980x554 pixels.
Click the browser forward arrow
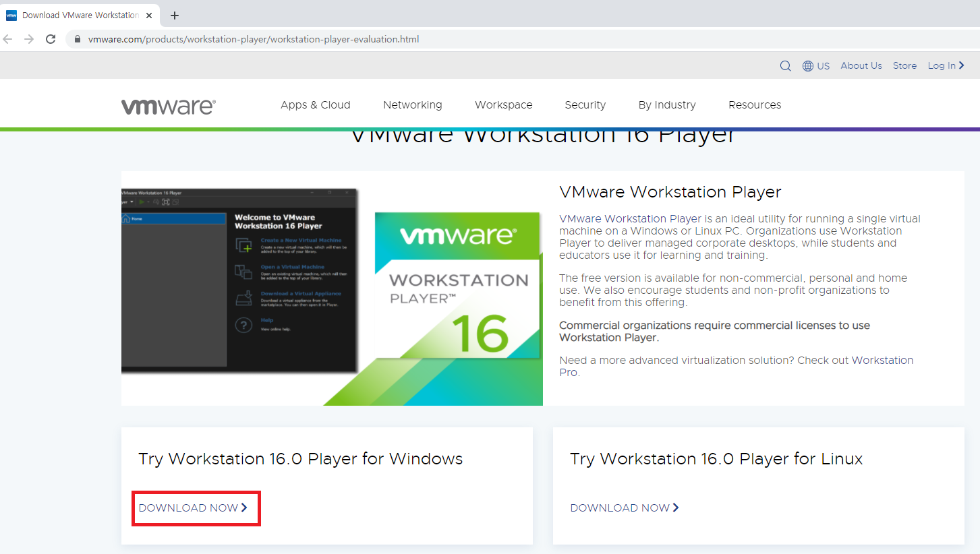29,39
